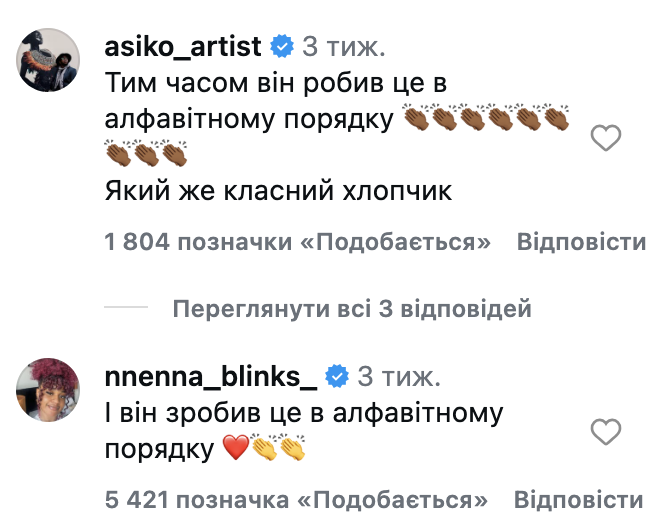
Task: Open asiko_artist profile picture
Action: [x=48, y=60]
